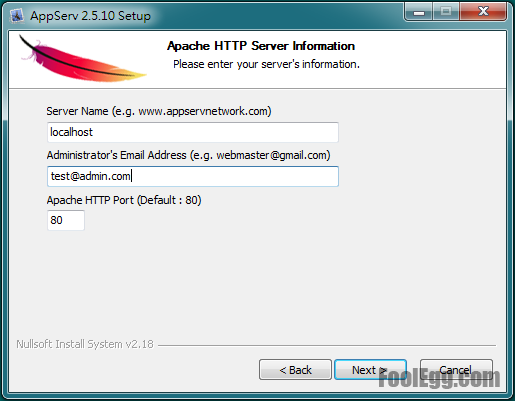
Task: Select the Apache HTTP Port field
Action: (66, 220)
